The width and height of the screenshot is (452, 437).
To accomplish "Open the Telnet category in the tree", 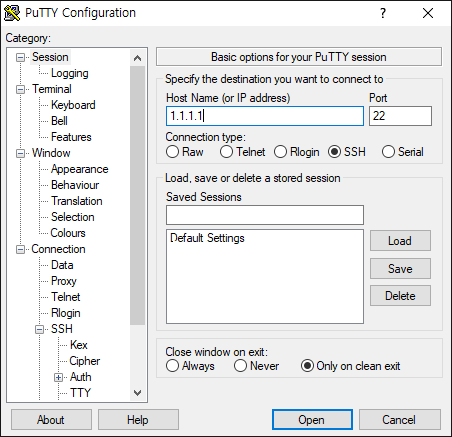I will pos(66,297).
